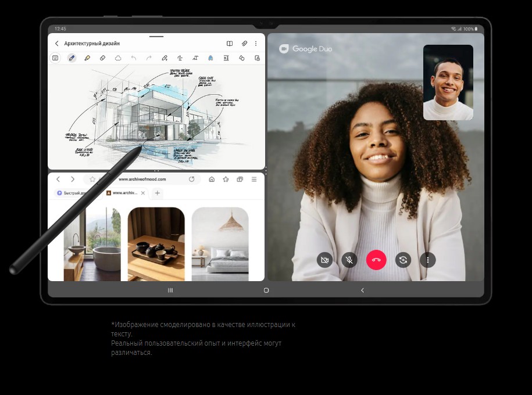
Task: Open a new browser tab with plus button
Action: click(x=157, y=192)
